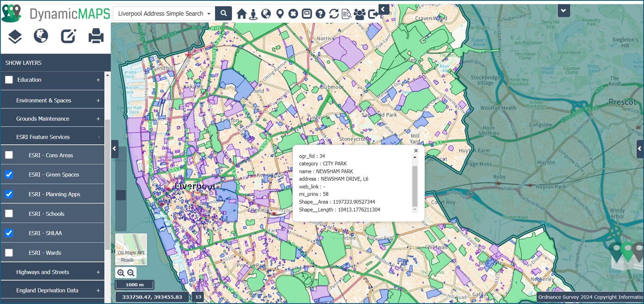Open the layers stack panel icon

(x=15, y=37)
